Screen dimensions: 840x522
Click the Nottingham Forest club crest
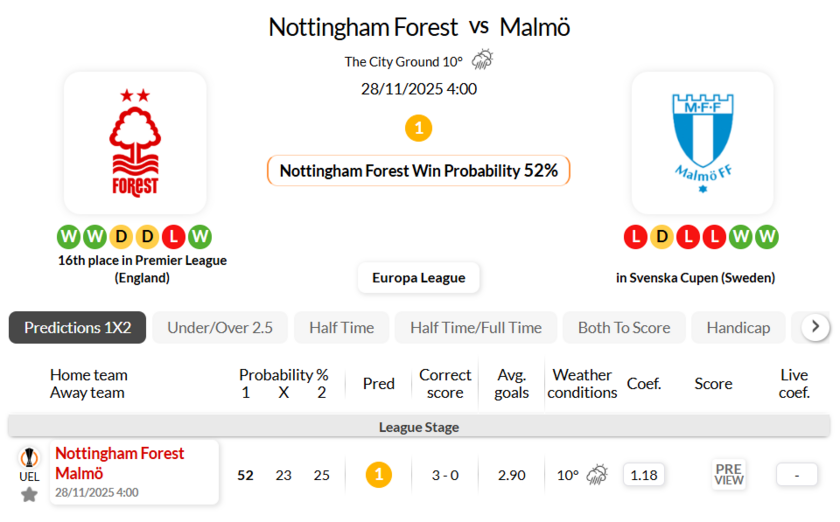click(135, 143)
